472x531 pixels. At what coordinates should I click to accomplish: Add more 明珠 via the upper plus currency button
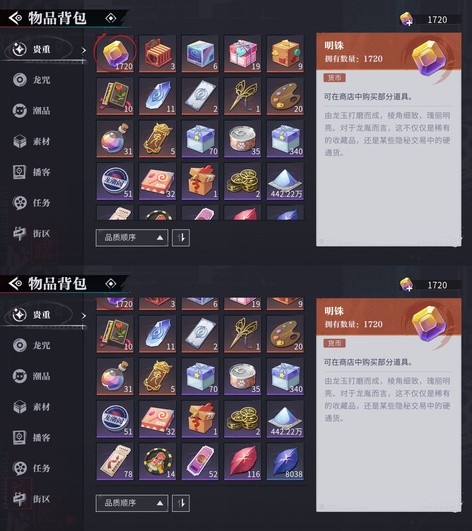(407, 19)
